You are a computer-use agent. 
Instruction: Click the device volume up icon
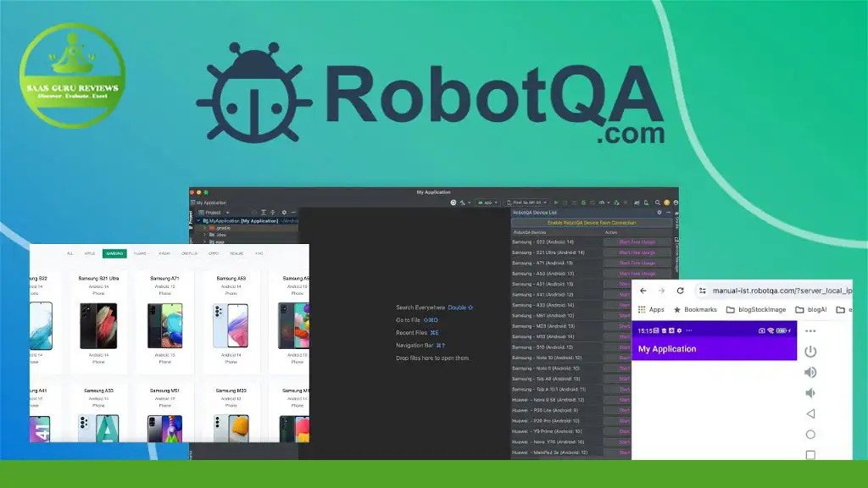(x=810, y=373)
